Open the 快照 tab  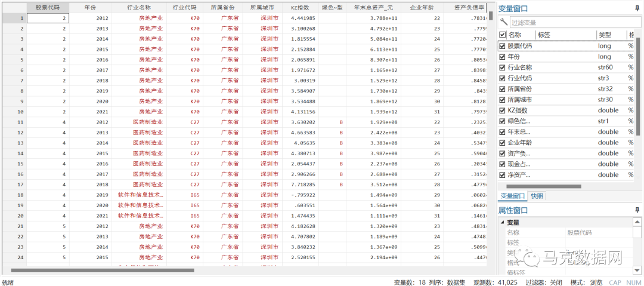[537, 196]
